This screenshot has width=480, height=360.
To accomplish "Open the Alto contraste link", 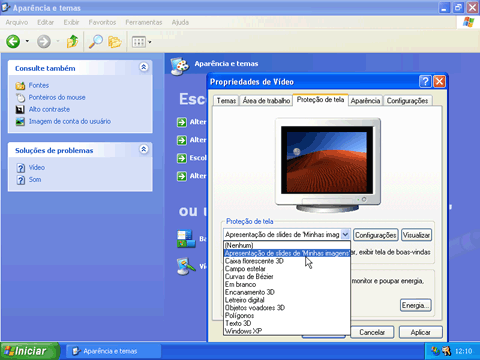I will (49, 109).
